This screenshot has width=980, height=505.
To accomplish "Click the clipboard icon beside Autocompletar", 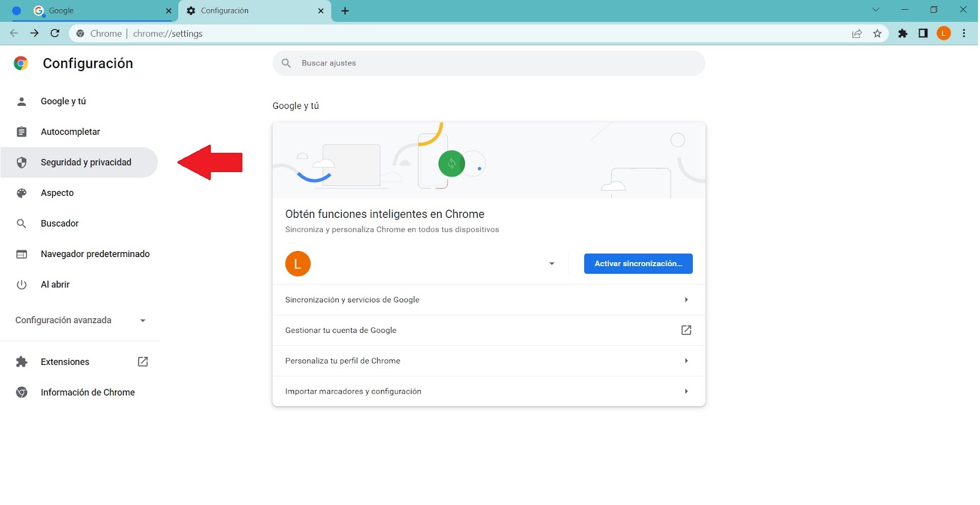I will coord(21,132).
